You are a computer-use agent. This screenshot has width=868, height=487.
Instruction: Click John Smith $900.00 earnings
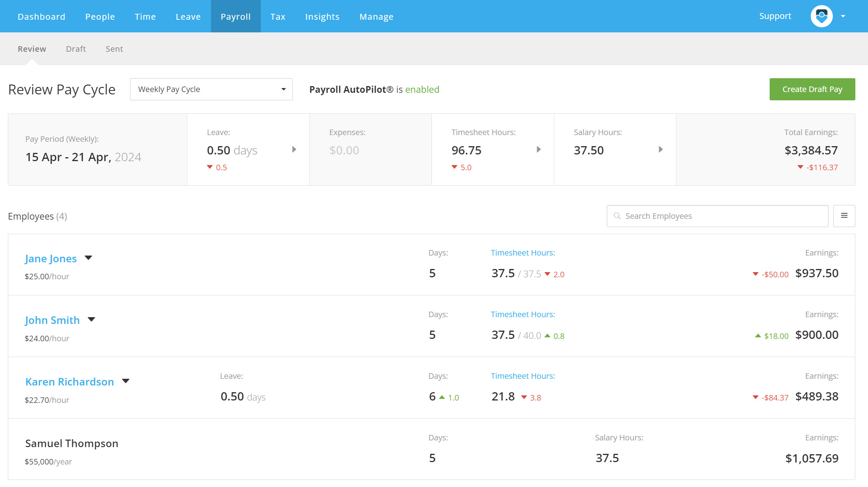coord(817,335)
